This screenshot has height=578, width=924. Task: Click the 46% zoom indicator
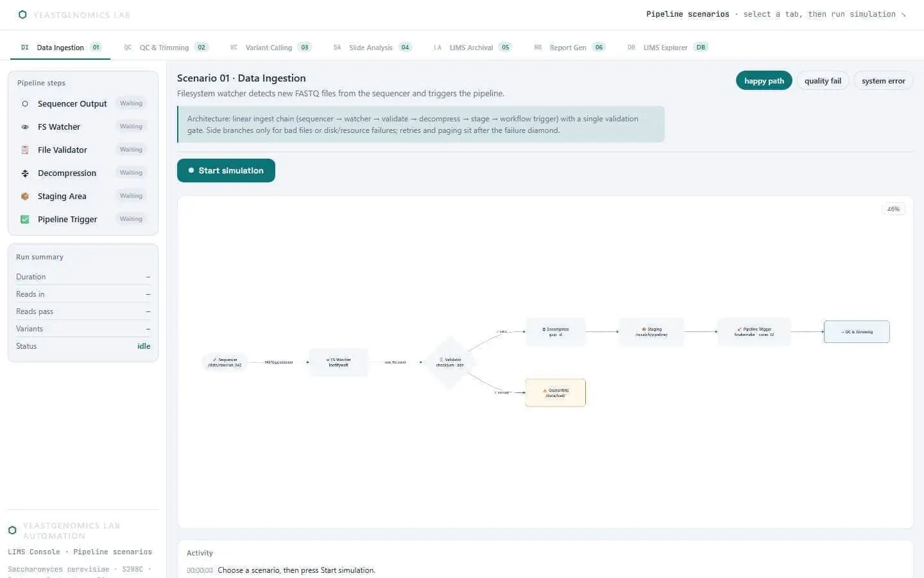click(x=893, y=209)
